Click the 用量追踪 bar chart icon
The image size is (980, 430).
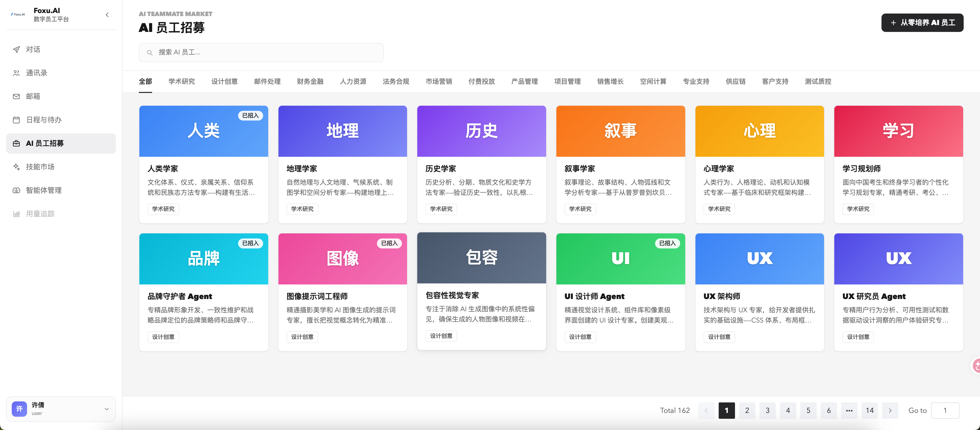point(16,214)
